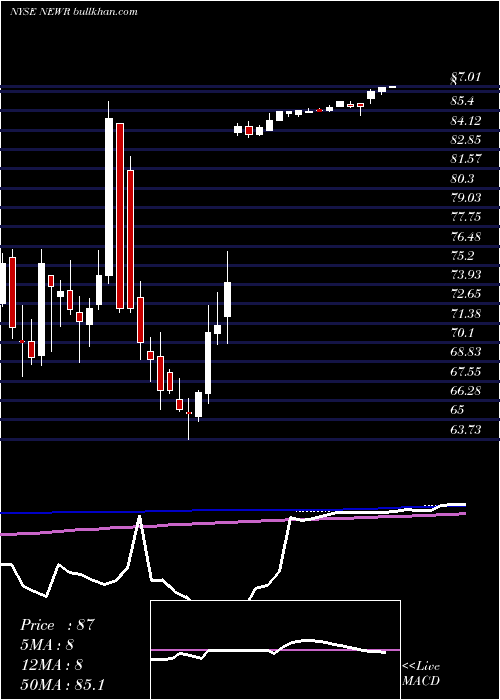This screenshot has height=700, width=500.
Task: Click the 87.01 price axis label
Action: tap(465, 78)
